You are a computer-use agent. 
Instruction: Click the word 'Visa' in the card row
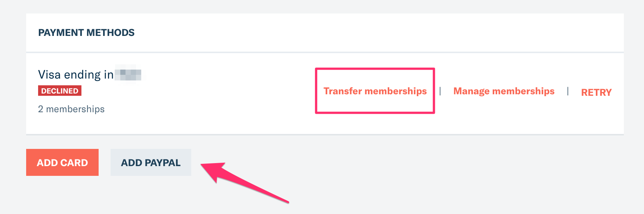pos(49,75)
